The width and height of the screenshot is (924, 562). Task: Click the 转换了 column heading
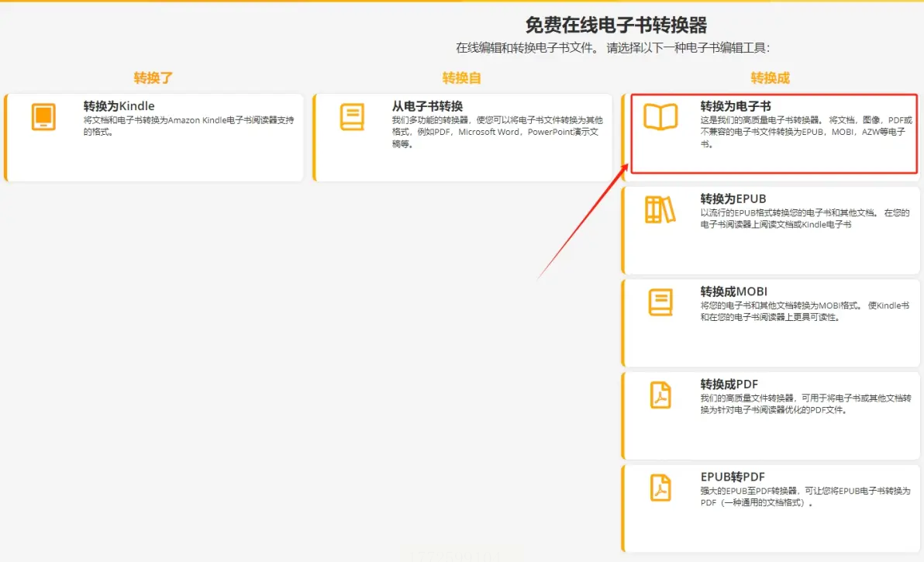pyautogui.click(x=153, y=78)
